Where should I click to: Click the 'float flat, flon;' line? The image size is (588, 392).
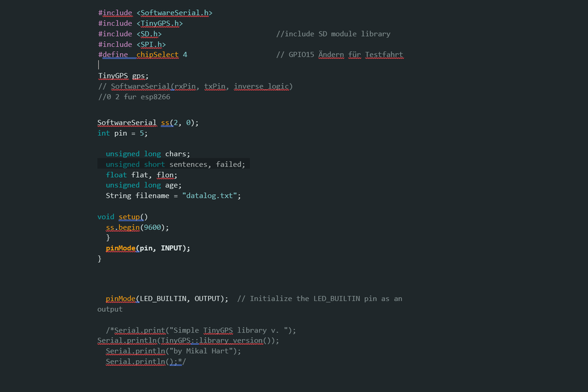(142, 175)
